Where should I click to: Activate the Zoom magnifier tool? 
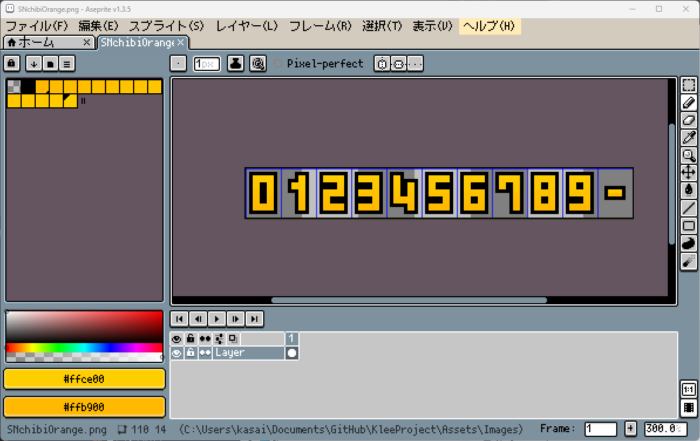pos(688,155)
